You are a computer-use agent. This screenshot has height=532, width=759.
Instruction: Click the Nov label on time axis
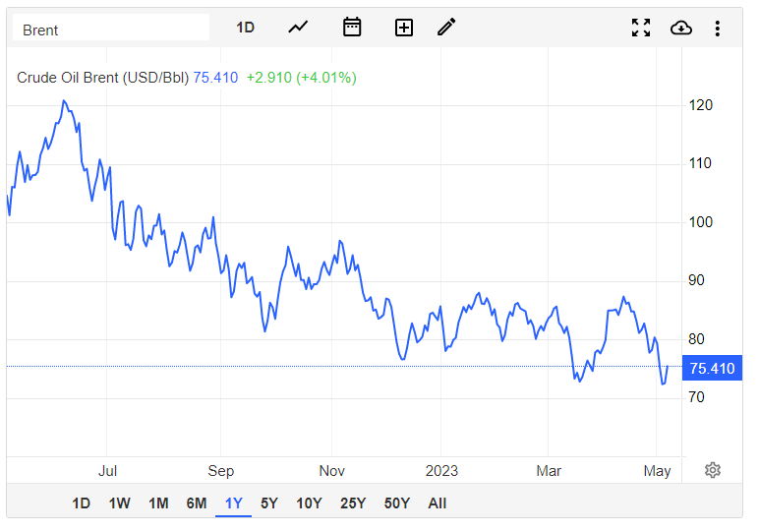click(332, 470)
